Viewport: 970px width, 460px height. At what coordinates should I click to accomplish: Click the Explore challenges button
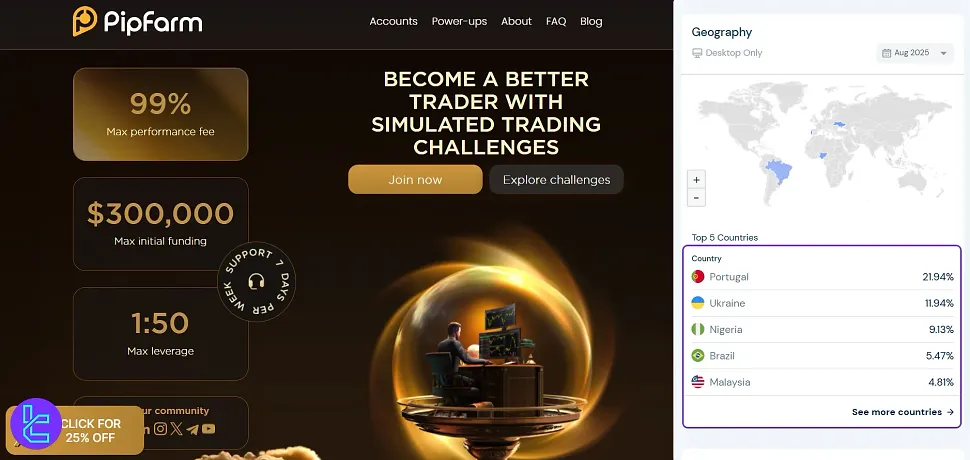(556, 179)
